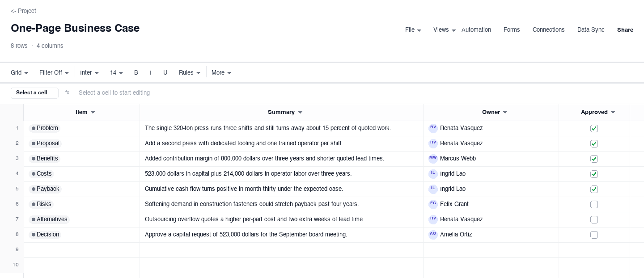Click Ingrid Lao avatar in Costs row

[x=433, y=174]
